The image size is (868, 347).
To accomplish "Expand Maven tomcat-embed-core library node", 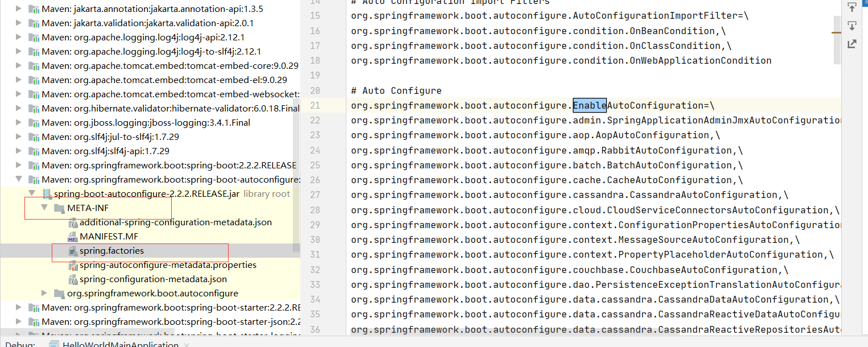I will 19,65.
